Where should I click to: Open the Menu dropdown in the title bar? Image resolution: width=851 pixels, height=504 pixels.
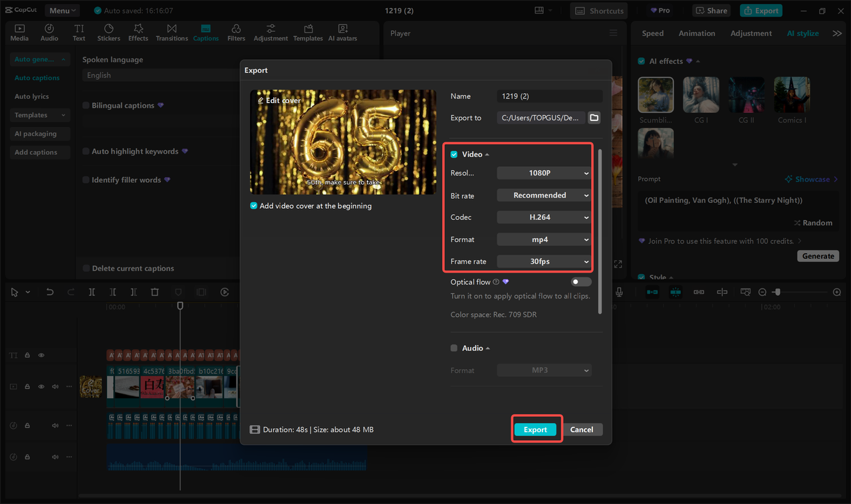coord(62,11)
